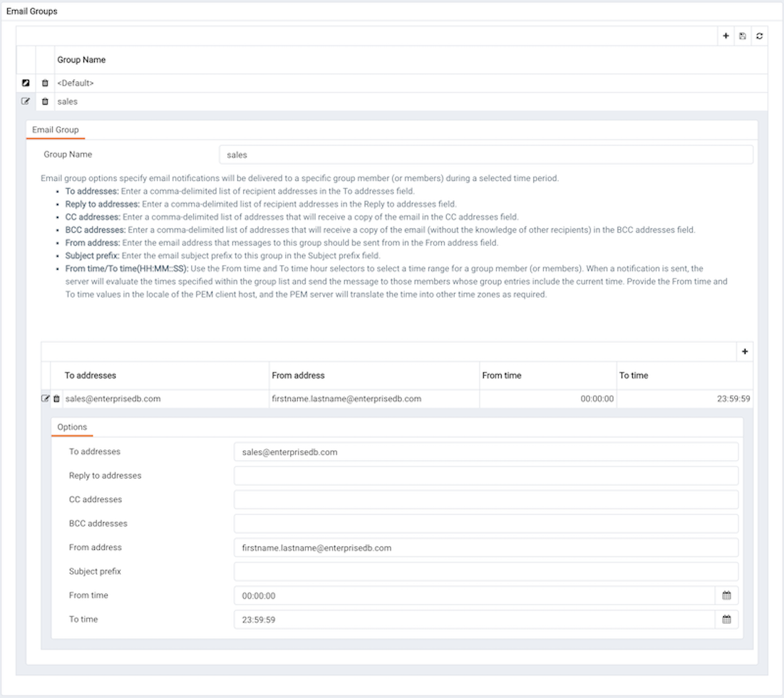
Task: Focus the To addresses input in Options
Action: 486,452
